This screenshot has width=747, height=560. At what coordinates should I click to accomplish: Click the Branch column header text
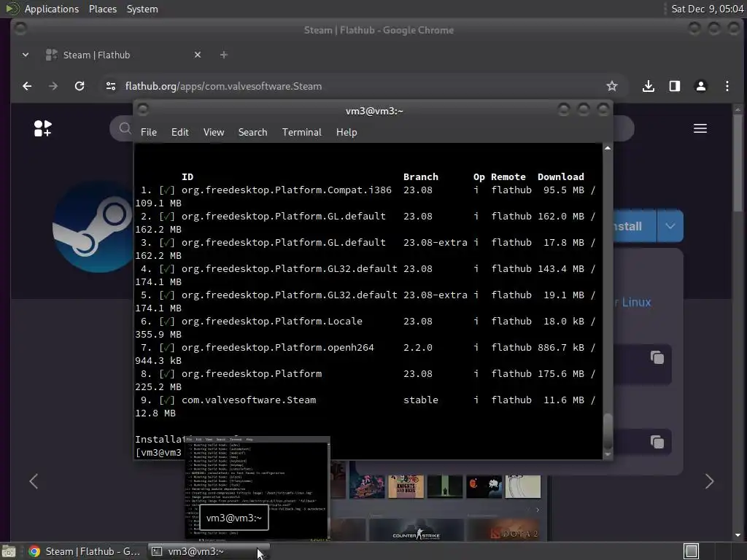[421, 176]
